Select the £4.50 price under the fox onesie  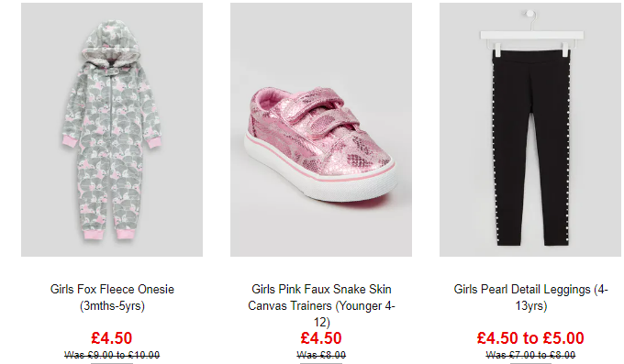click(x=112, y=338)
